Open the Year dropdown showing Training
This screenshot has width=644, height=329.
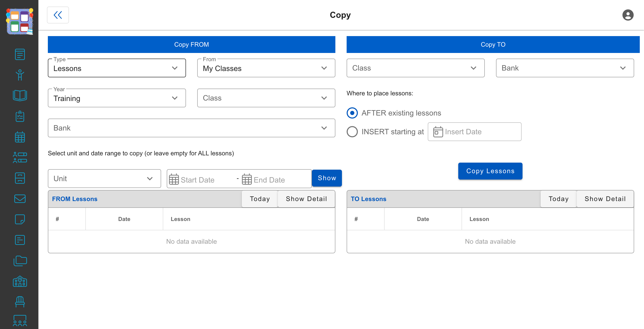117,98
